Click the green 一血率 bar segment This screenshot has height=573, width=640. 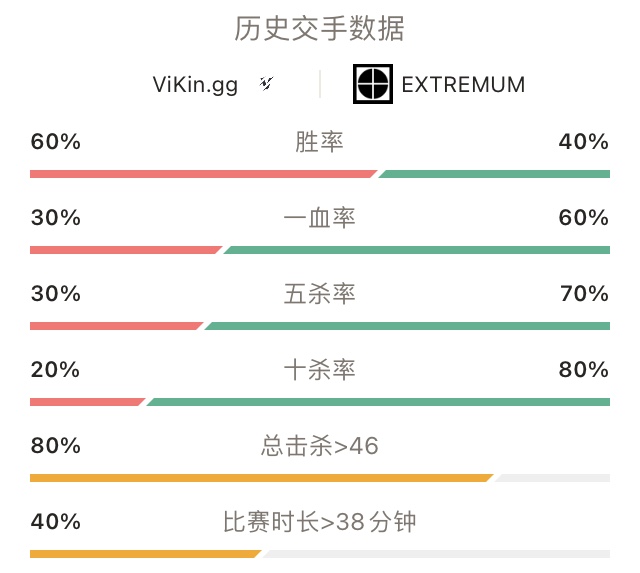coord(417,250)
